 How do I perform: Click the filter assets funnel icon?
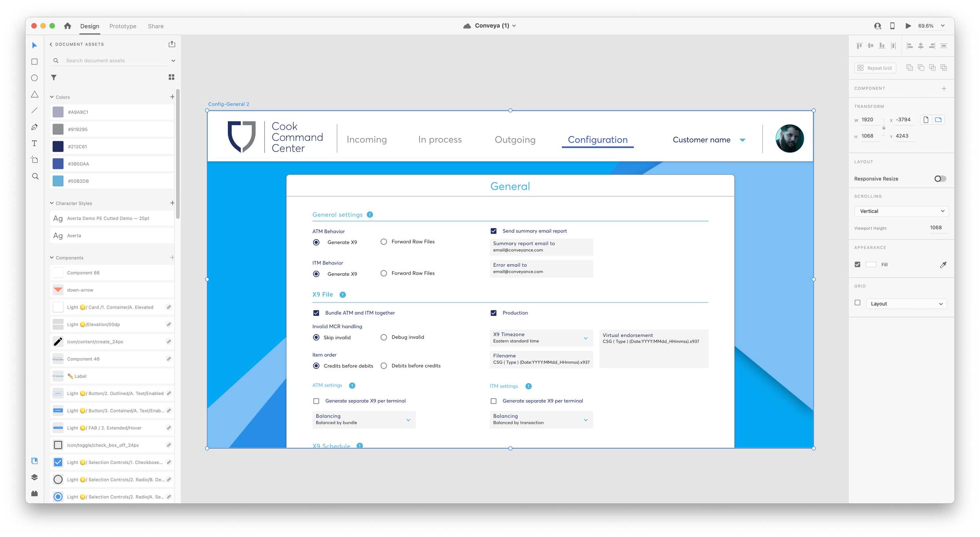pos(54,78)
